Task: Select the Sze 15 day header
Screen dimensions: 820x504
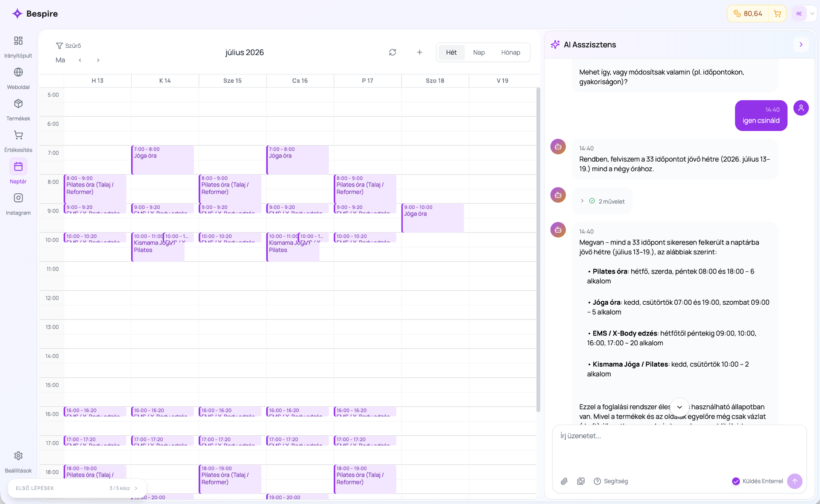Action: coord(232,81)
